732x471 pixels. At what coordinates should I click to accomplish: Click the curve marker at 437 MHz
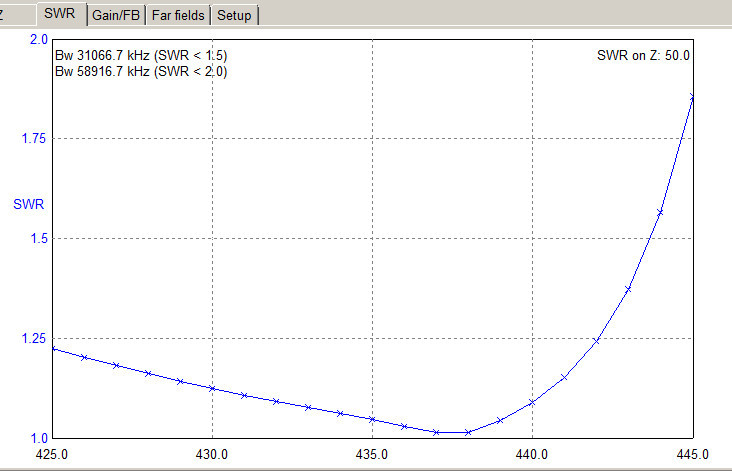click(436, 432)
